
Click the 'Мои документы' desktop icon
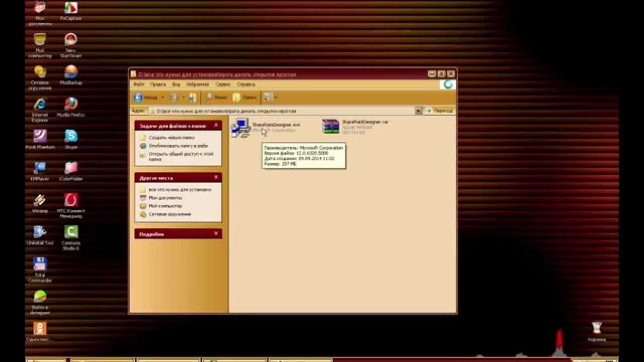[40, 13]
